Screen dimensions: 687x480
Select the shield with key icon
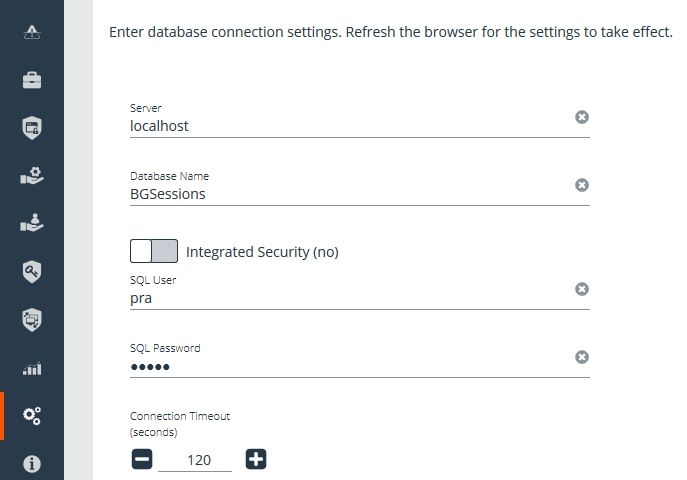[32, 272]
